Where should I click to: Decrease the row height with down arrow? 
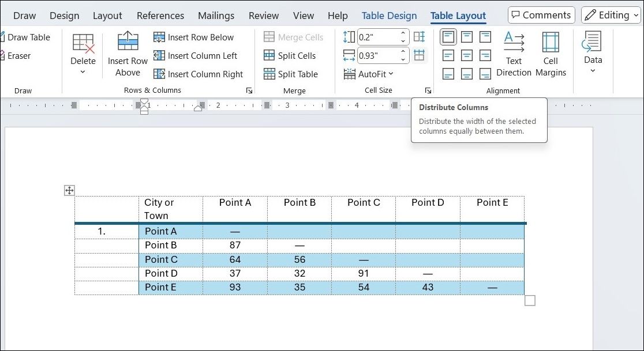point(403,41)
